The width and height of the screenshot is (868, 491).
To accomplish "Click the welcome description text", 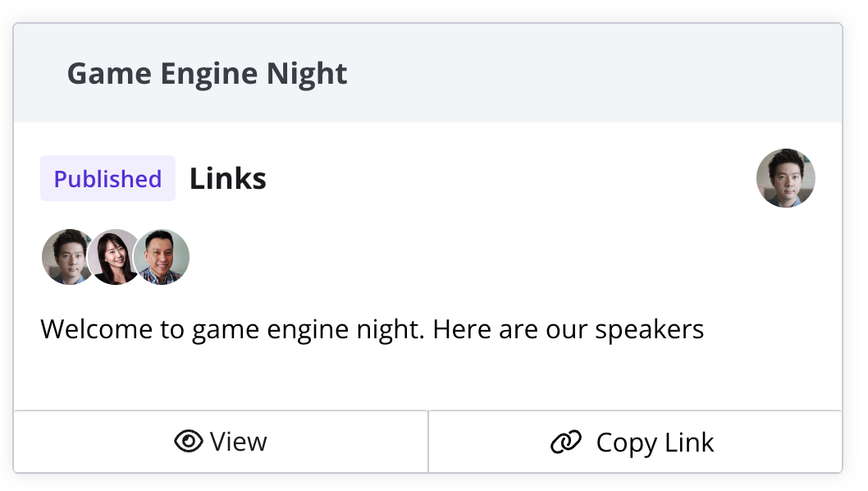I will (x=372, y=329).
